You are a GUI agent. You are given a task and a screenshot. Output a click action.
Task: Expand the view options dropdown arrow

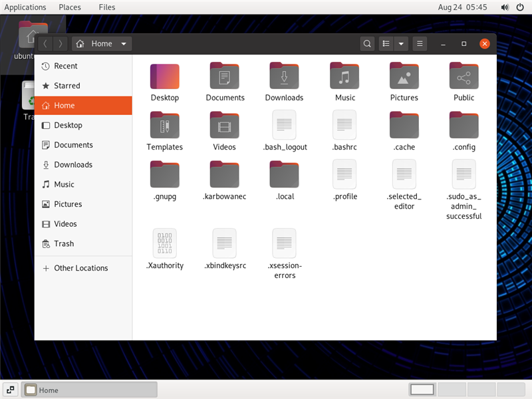click(401, 44)
